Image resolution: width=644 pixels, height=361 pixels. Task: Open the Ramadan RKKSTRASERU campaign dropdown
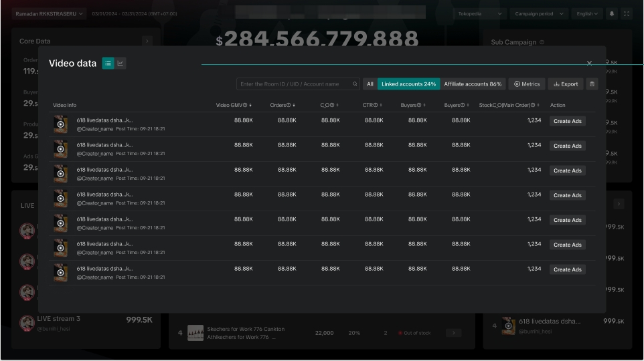coord(50,14)
